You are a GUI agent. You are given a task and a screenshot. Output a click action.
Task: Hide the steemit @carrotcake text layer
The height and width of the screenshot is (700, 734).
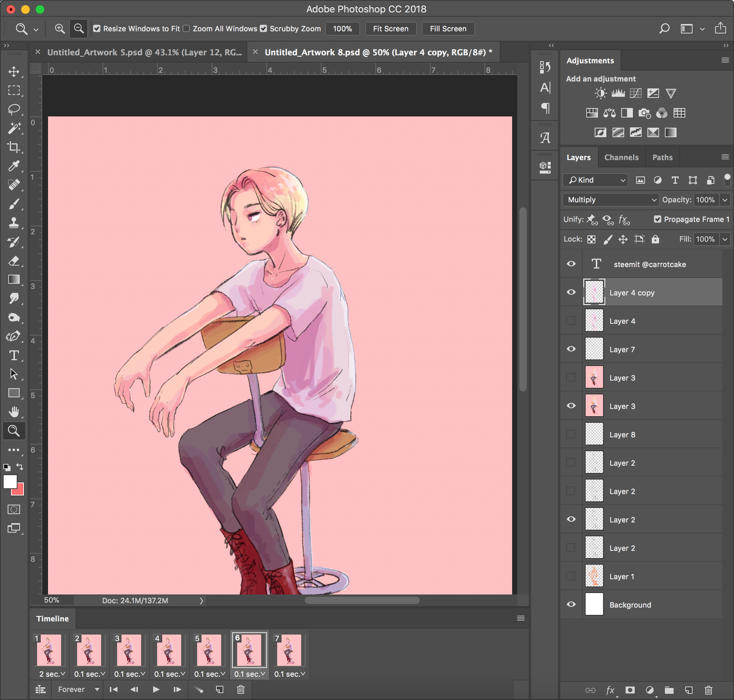click(x=571, y=264)
